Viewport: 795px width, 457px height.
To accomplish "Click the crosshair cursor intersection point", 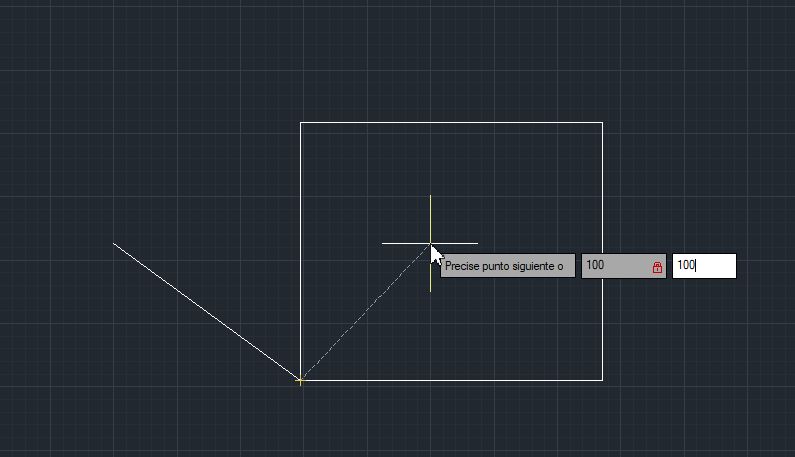I will (430, 243).
